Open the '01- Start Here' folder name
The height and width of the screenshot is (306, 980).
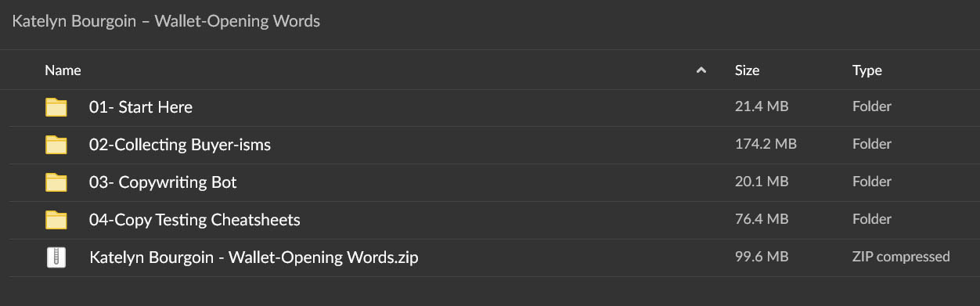click(x=141, y=107)
